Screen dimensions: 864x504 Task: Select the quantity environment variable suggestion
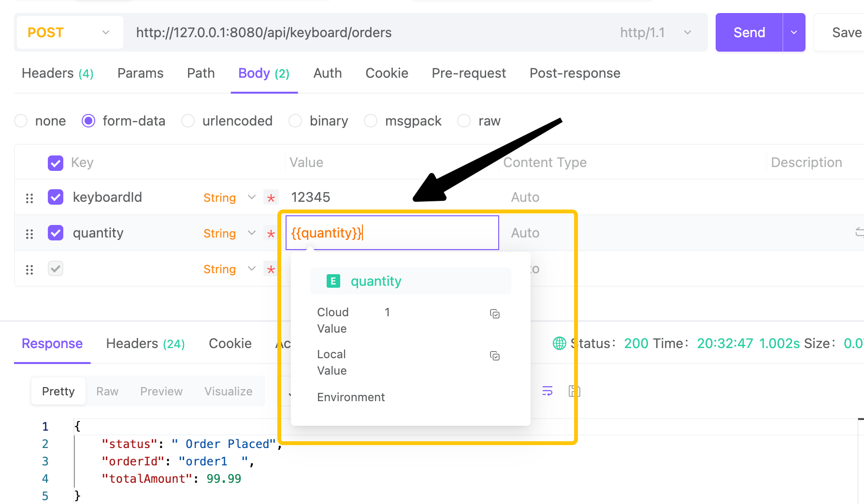(x=410, y=281)
